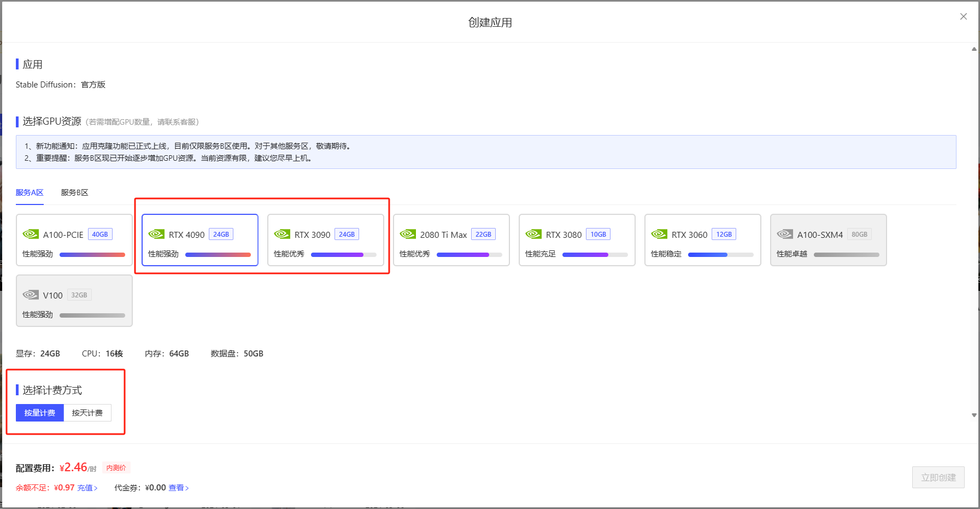This screenshot has width=980, height=509.
Task: Click the 立即创建 button
Action: click(938, 477)
